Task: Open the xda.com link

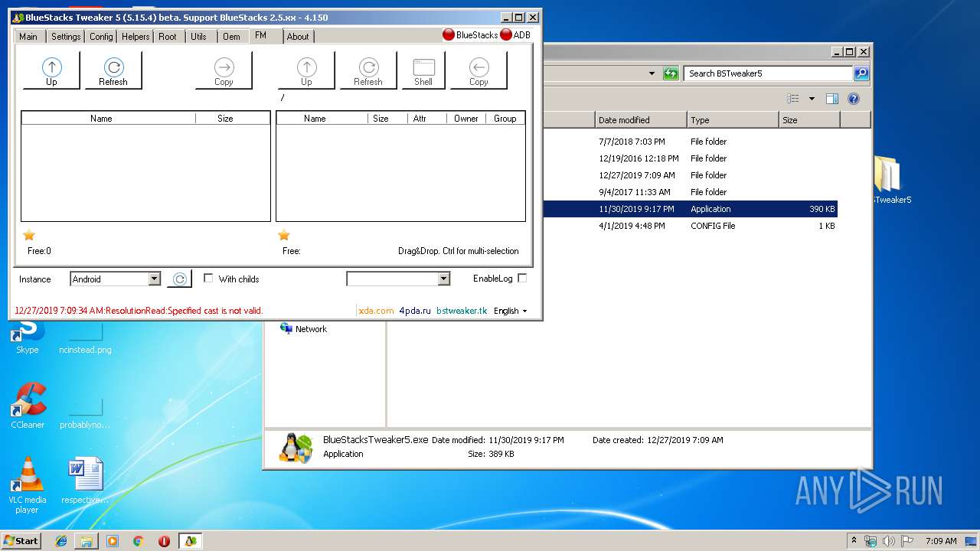Action: pyautogui.click(x=376, y=311)
